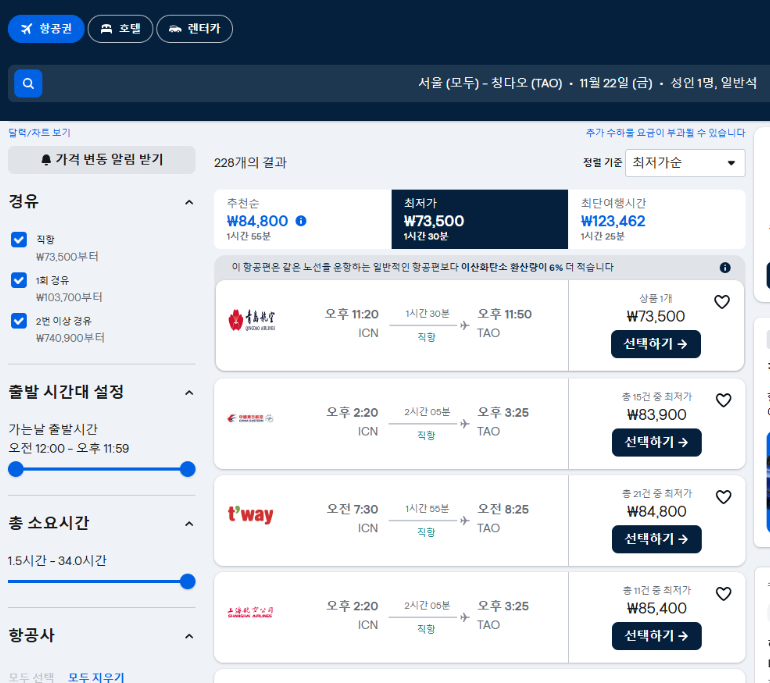Click total duration slider handle
770x683 pixels.
188,581
